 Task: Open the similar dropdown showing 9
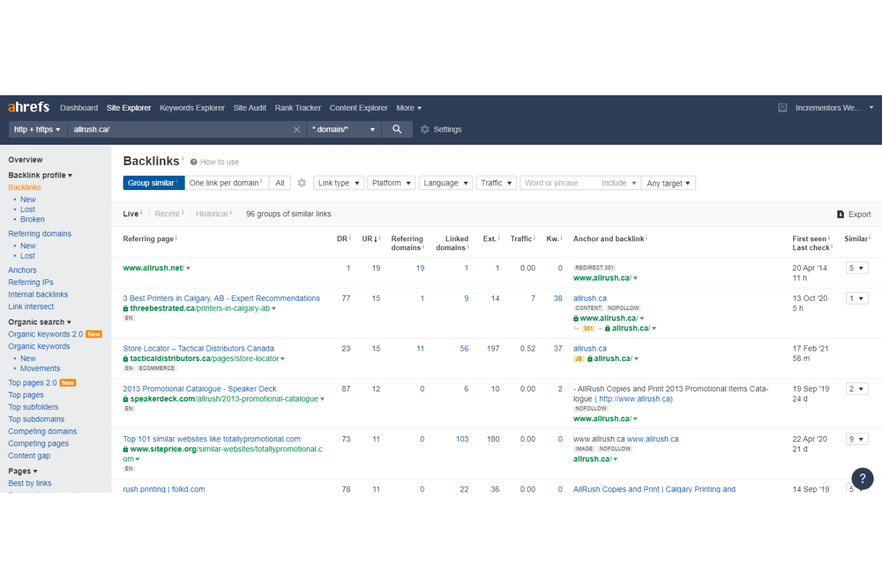point(857,439)
